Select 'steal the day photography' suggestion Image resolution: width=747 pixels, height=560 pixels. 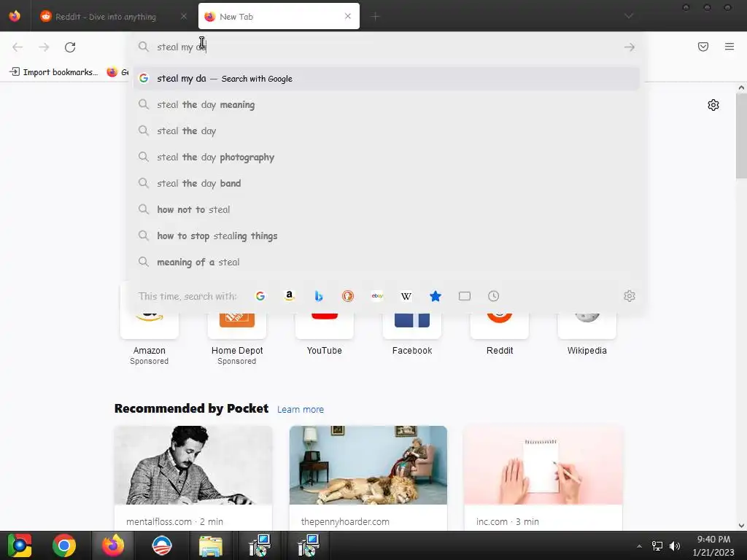(x=387, y=157)
